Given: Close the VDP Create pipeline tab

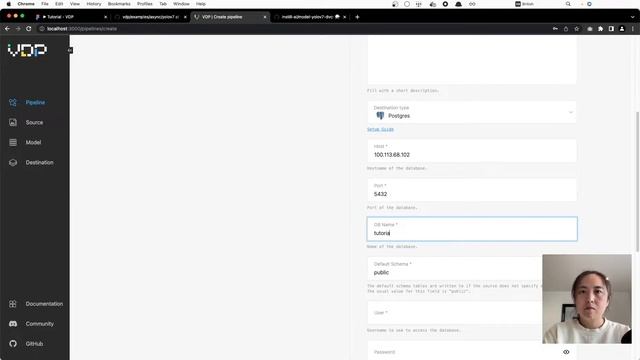Looking at the screenshot, I should [265, 17].
